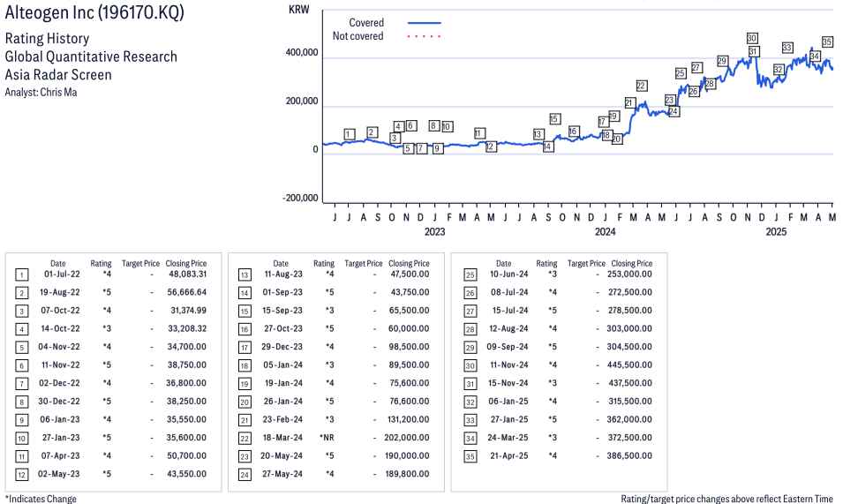Click the date 27-Oct-23
Viewport: 843px width, 504px height.
coord(283,329)
